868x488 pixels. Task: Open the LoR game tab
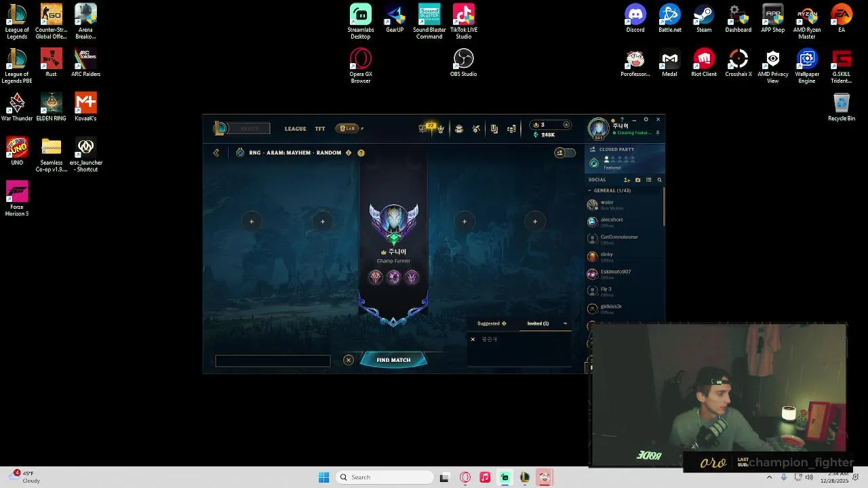coord(349,129)
